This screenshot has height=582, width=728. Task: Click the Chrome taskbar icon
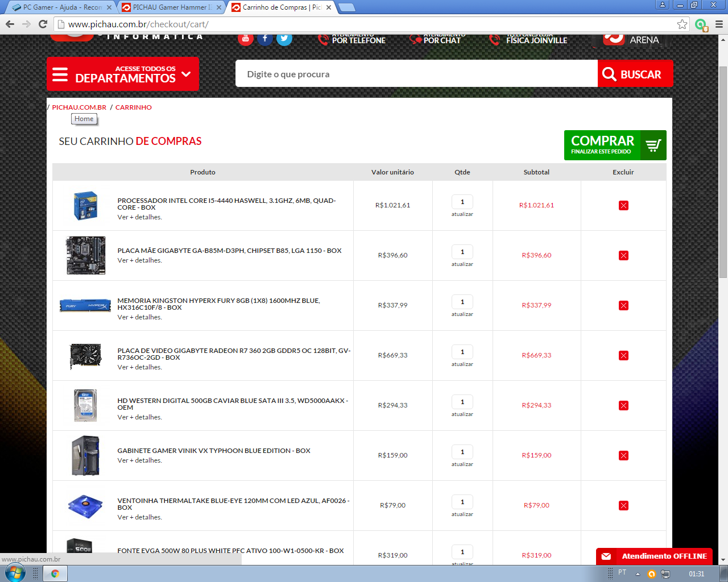click(55, 573)
